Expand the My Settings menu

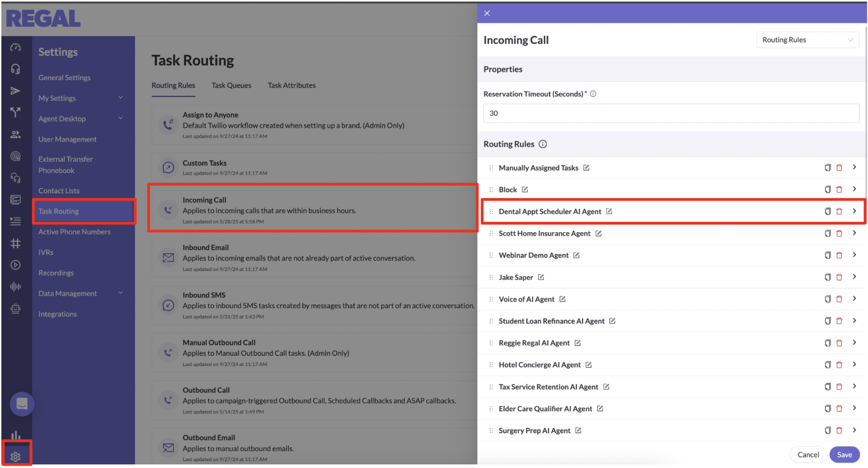click(81, 98)
